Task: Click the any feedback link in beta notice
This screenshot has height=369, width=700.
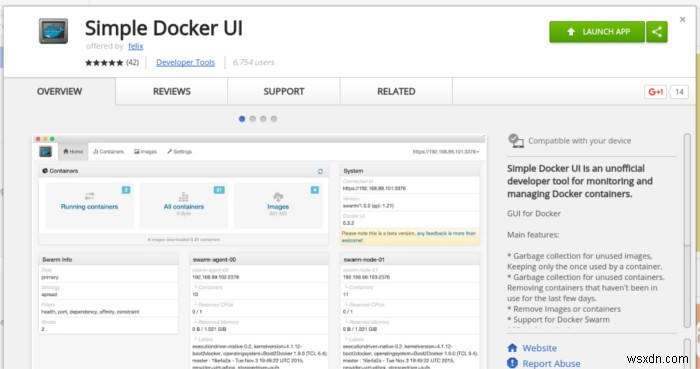Action: click(446, 233)
